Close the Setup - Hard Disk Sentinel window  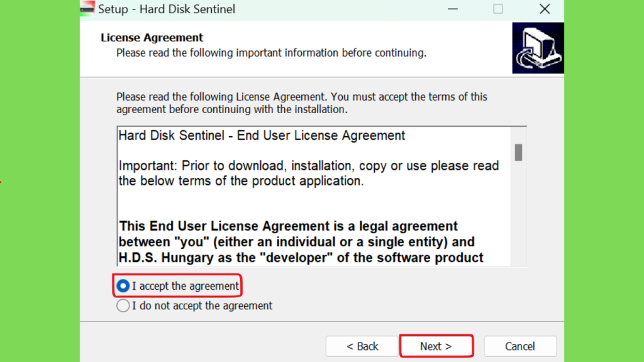[545, 9]
